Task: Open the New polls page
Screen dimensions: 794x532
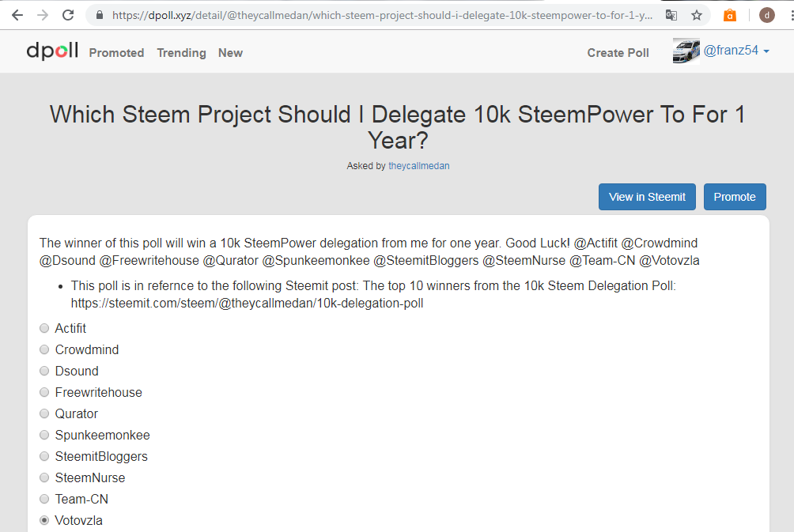Action: tap(230, 53)
